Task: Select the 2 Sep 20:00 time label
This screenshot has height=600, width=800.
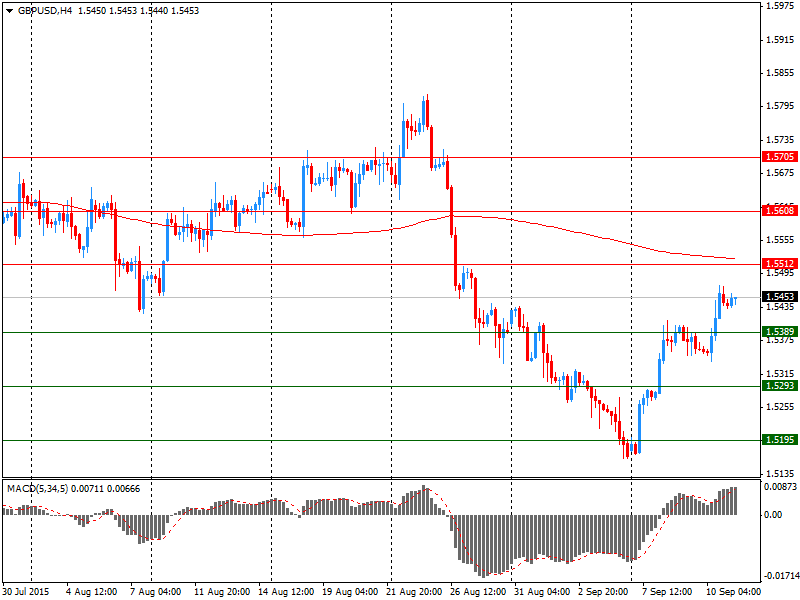Action: tap(604, 592)
